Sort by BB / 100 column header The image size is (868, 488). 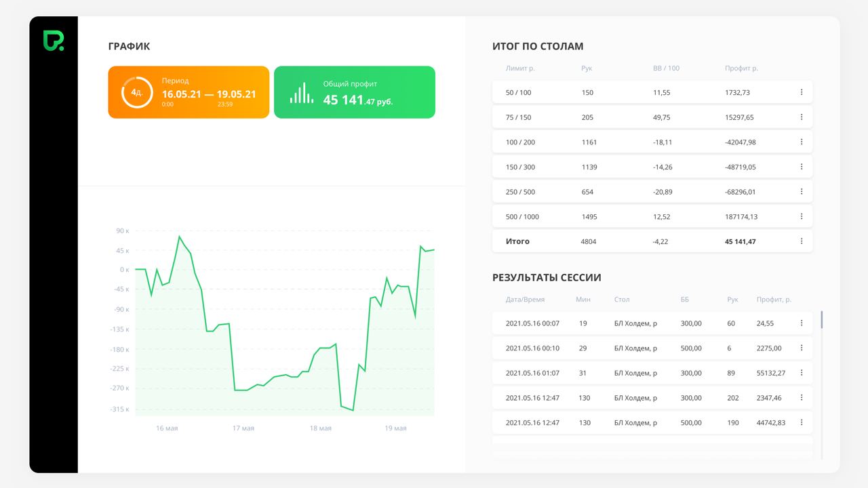666,68
